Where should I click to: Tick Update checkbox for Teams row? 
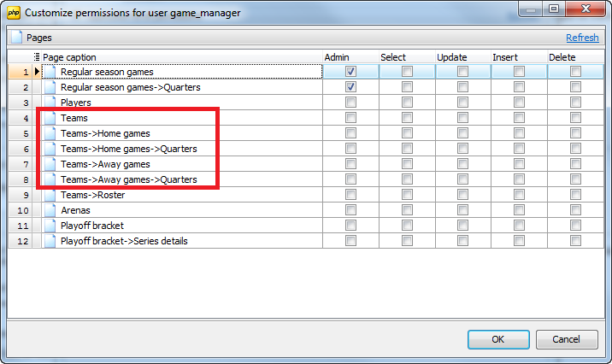462,118
